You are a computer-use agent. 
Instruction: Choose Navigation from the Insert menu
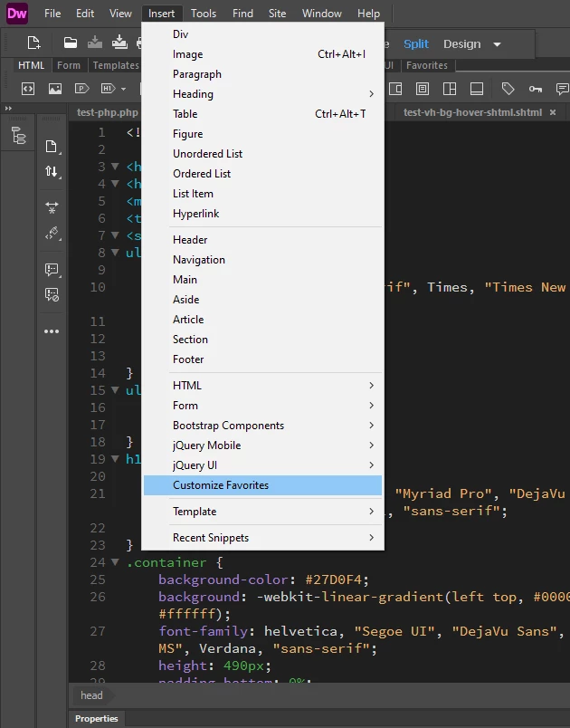pyautogui.click(x=262, y=260)
